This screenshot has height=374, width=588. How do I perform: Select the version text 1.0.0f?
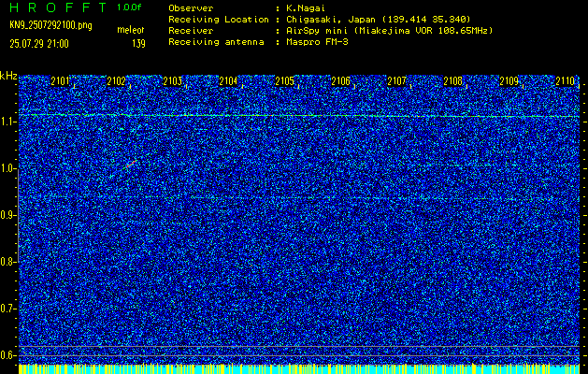coord(129,7)
